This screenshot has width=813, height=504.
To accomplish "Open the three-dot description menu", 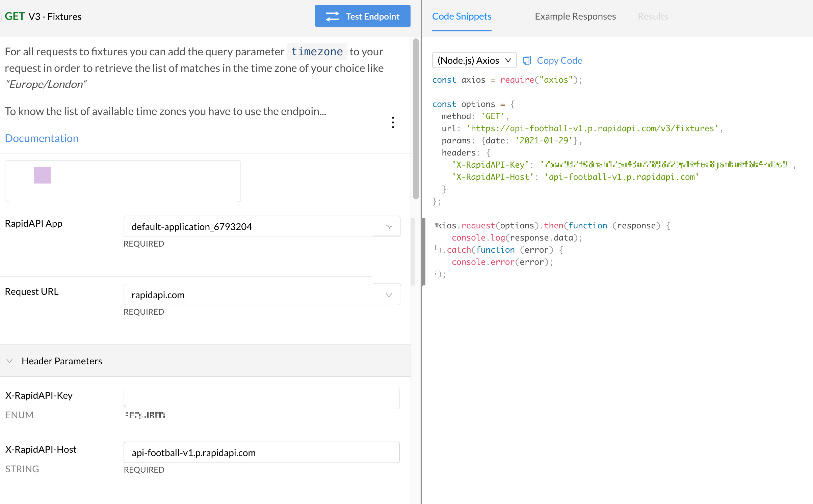I will 393,122.
